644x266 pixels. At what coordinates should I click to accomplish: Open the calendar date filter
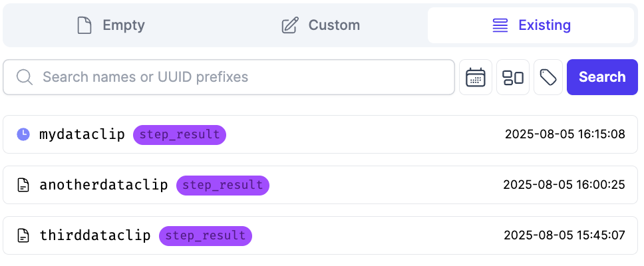(476, 77)
